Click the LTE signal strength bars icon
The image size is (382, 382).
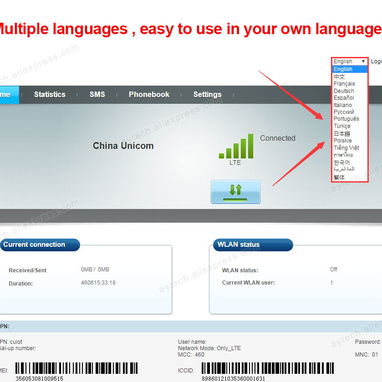click(x=236, y=146)
